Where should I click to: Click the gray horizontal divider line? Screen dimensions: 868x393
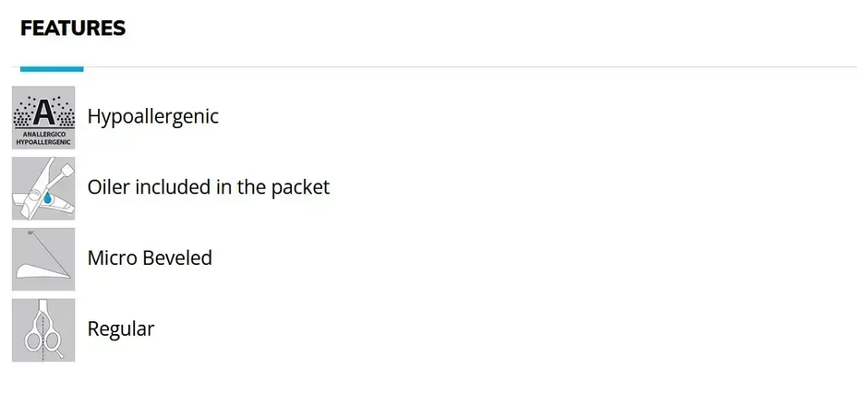tap(462, 67)
